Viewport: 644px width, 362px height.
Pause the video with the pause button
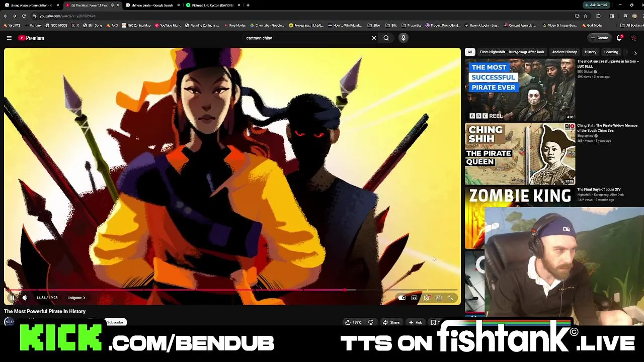coord(12,298)
